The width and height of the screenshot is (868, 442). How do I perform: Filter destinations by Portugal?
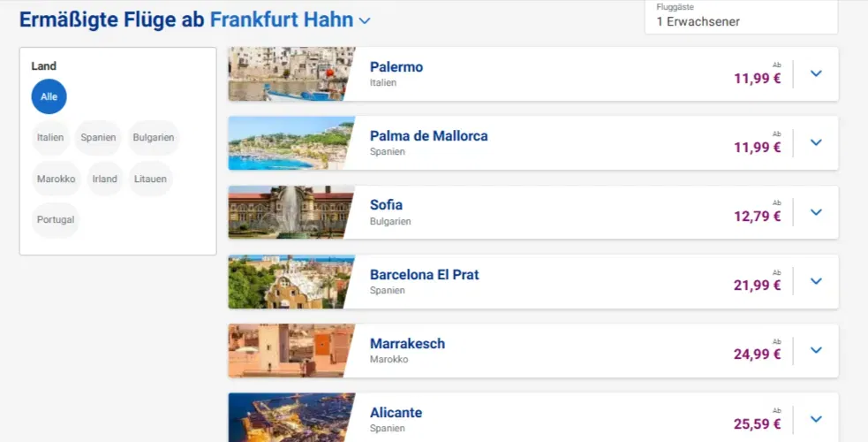[56, 220]
